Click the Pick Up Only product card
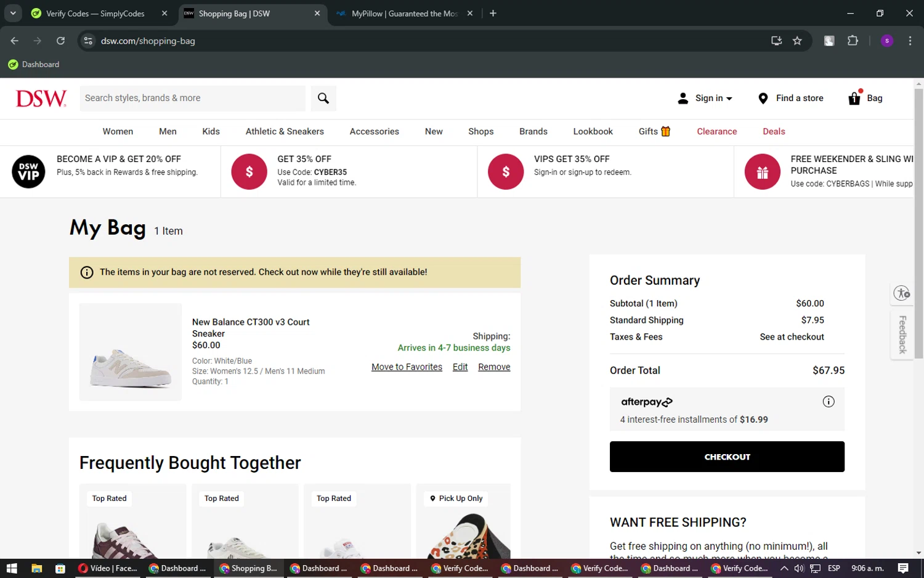Viewport: 924px width, 578px height. pyautogui.click(x=463, y=521)
